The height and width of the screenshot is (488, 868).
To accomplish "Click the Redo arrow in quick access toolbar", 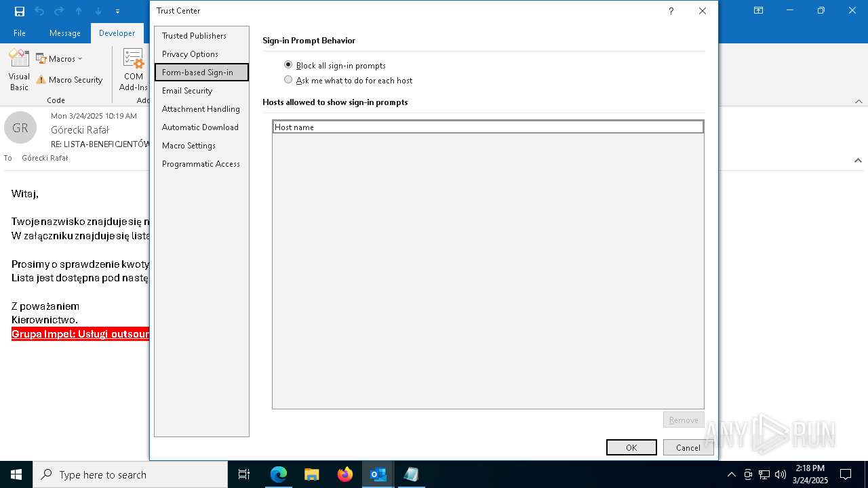I will click(x=59, y=11).
